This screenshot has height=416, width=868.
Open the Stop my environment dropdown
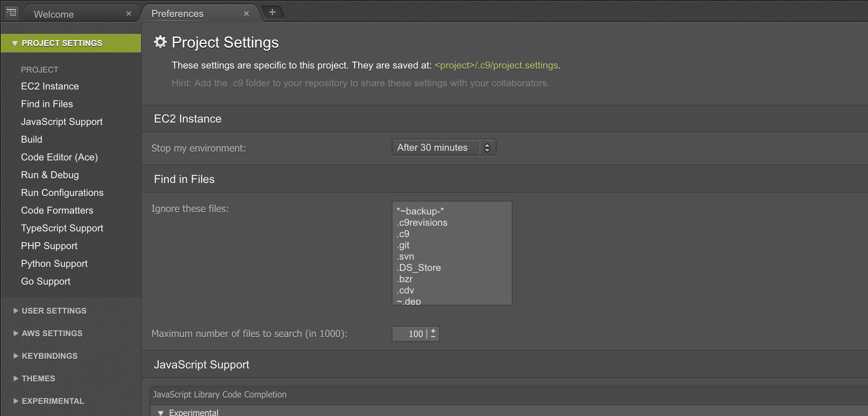pos(444,148)
